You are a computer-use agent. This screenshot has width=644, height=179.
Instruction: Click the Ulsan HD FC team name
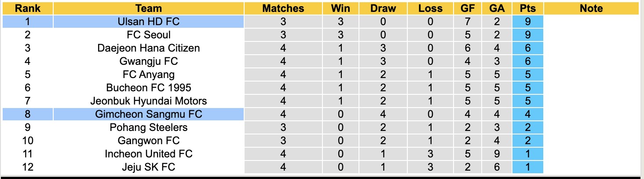pyautogui.click(x=149, y=22)
